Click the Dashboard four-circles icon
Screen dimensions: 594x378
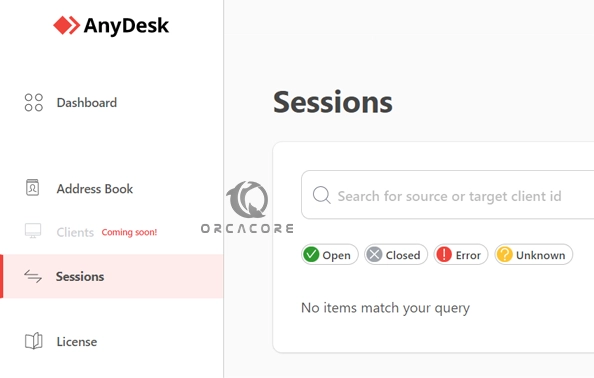[x=33, y=103]
